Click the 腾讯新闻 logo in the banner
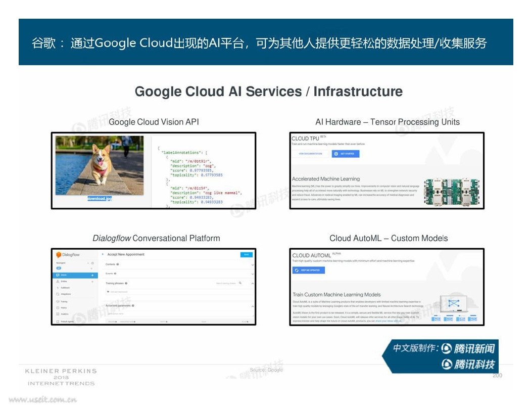Screen dimensions: 532x409 [x=468, y=348]
